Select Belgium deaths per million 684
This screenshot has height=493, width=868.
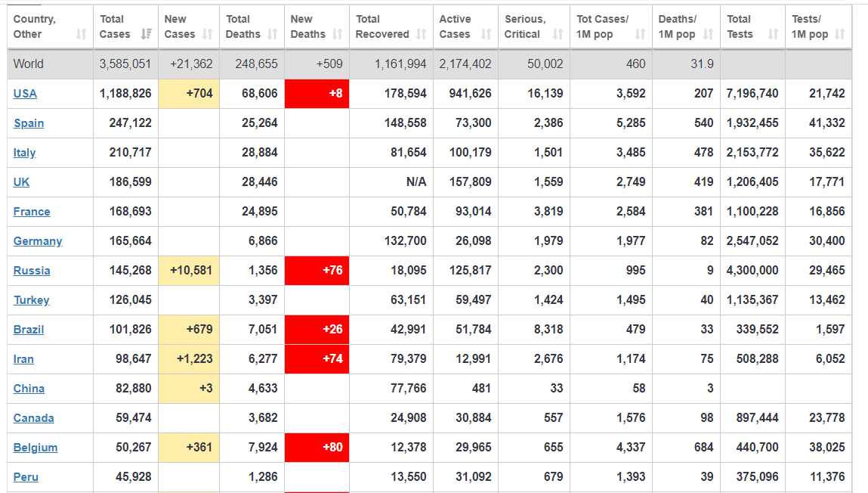703,448
